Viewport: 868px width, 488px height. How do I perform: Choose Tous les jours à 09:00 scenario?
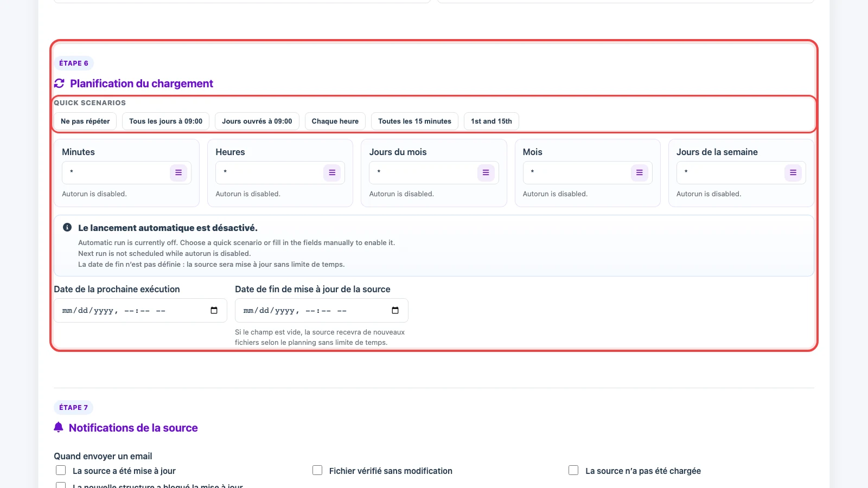pos(165,121)
